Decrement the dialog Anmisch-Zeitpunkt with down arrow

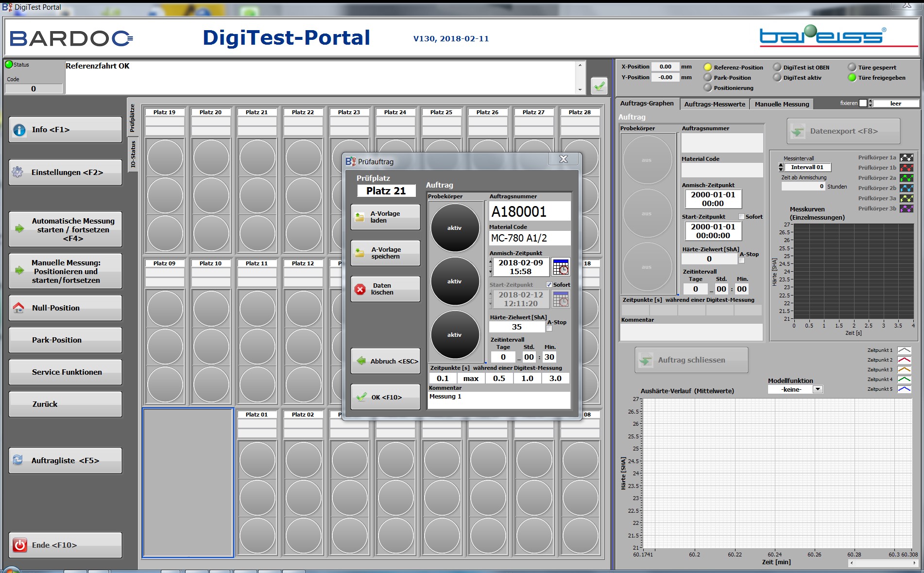coord(490,272)
